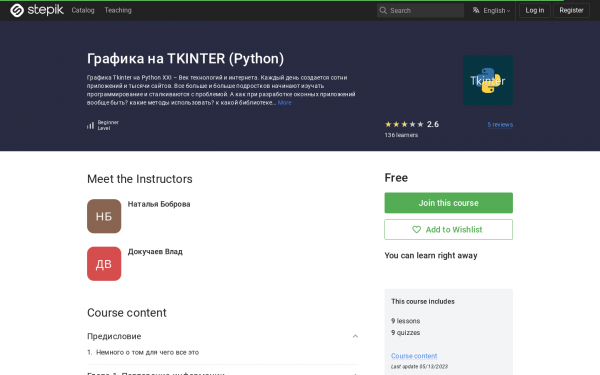The image size is (600, 375).
Task: Click Join this course button
Action: pos(448,203)
